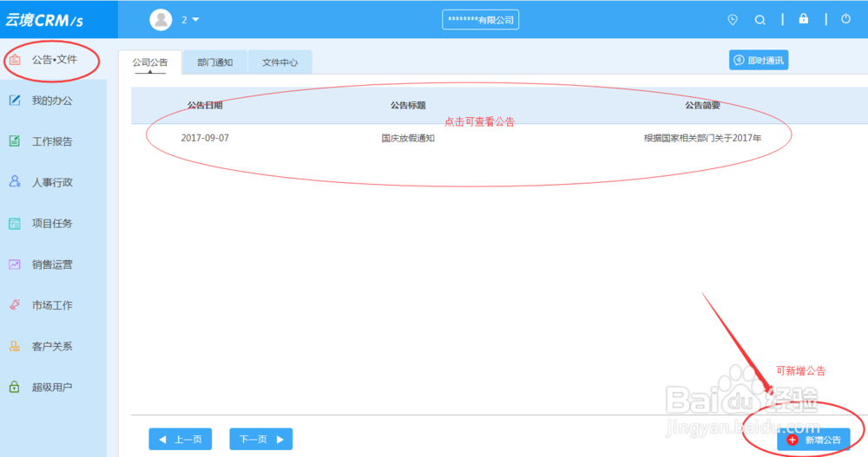Viewport: 868px width, 457px height.
Task: Click the 人事行政 person icon
Action: coord(15,181)
